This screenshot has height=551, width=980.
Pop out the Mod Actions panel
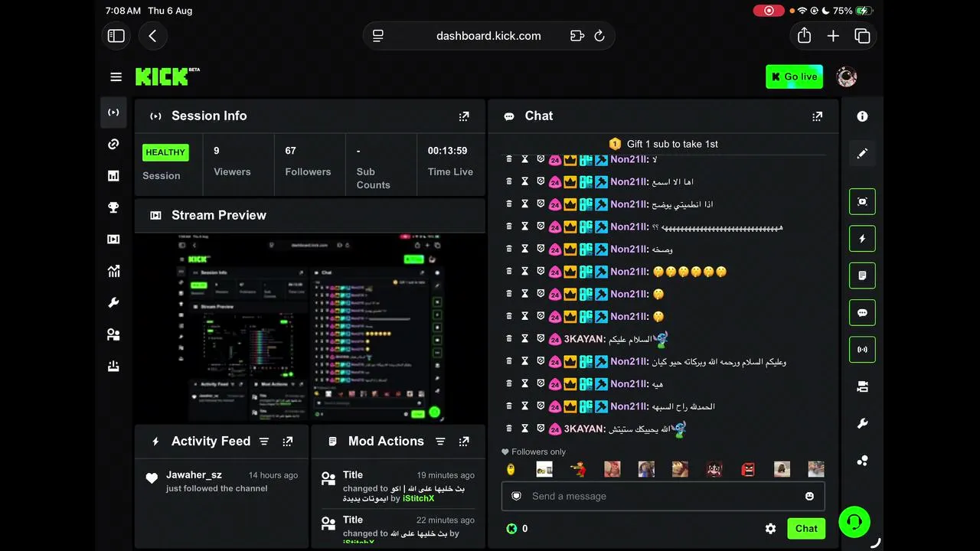(464, 442)
